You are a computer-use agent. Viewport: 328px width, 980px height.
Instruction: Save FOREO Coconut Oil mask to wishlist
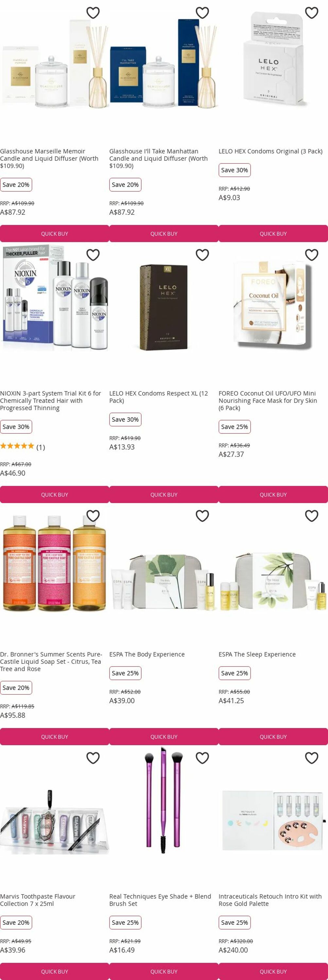coord(312,255)
